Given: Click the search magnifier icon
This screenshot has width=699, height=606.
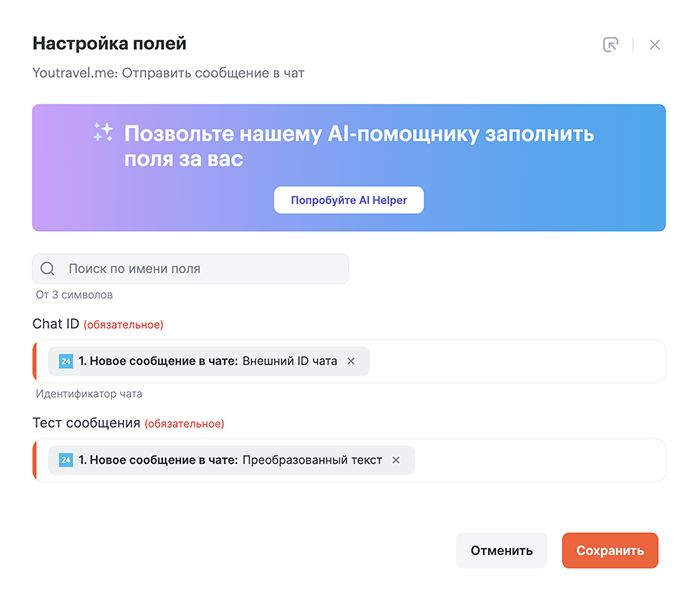Looking at the screenshot, I should [x=48, y=268].
